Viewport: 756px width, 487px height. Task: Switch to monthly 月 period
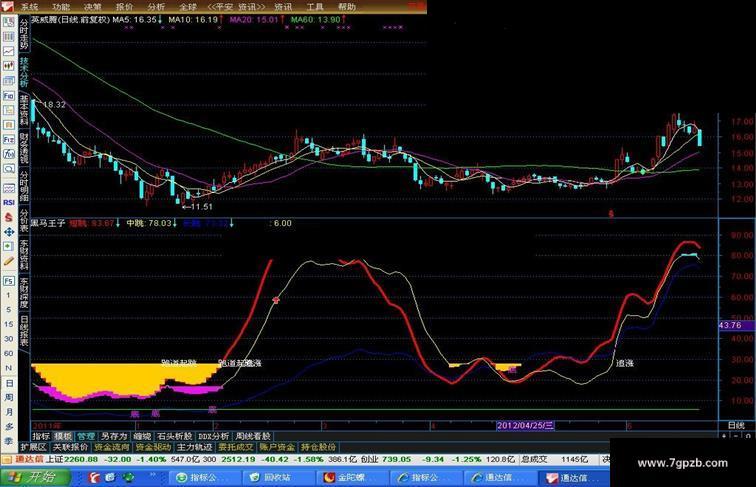(9, 412)
